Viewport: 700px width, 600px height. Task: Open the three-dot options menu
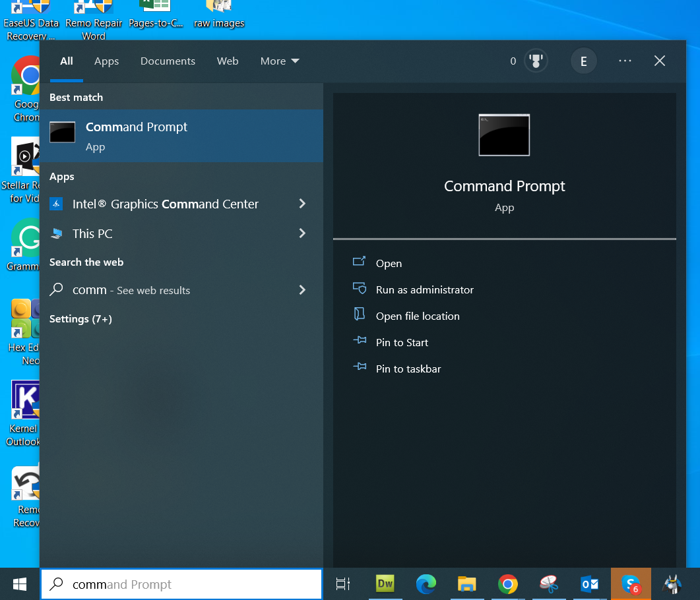[x=625, y=61]
